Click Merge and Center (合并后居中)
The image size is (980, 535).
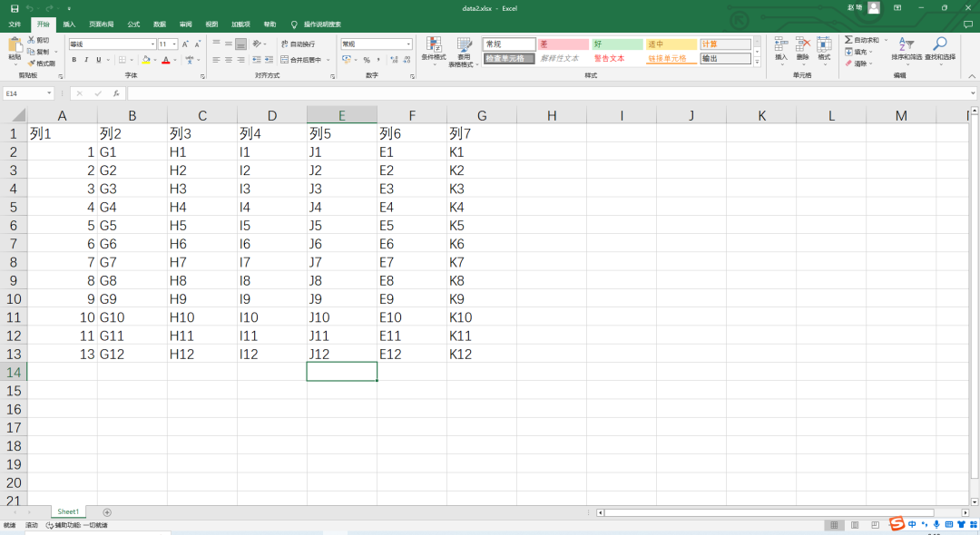click(x=301, y=60)
